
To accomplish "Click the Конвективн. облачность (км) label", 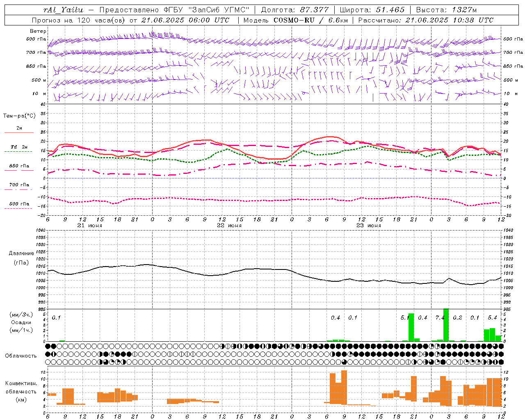I will click(21, 391).
